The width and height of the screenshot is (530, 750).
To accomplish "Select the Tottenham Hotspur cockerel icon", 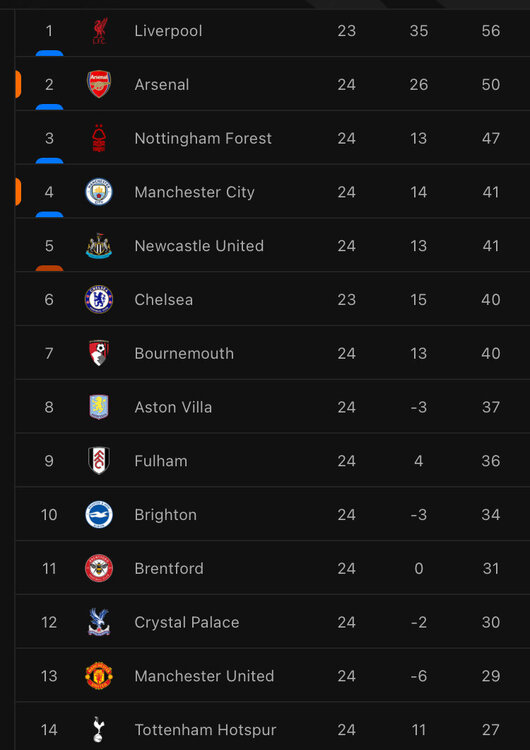I will [99, 729].
